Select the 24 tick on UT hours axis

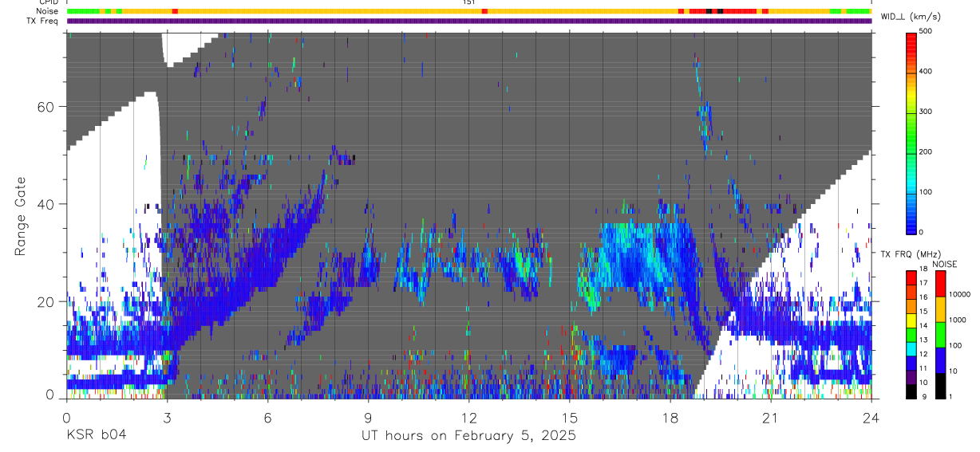(x=871, y=417)
